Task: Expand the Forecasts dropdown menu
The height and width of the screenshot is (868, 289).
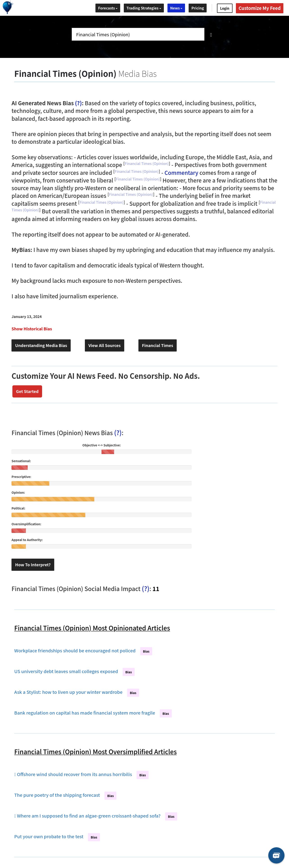Action: [108, 8]
